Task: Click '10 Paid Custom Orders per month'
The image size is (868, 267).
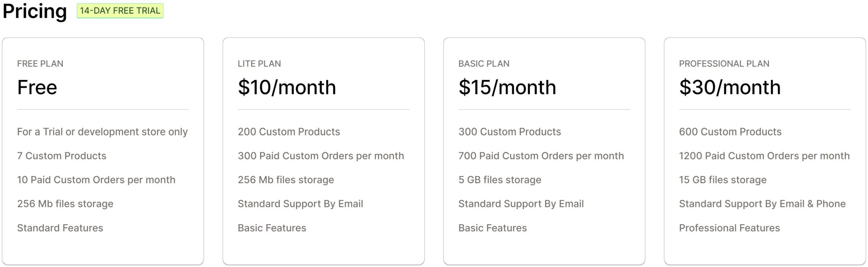Action: [96, 180]
